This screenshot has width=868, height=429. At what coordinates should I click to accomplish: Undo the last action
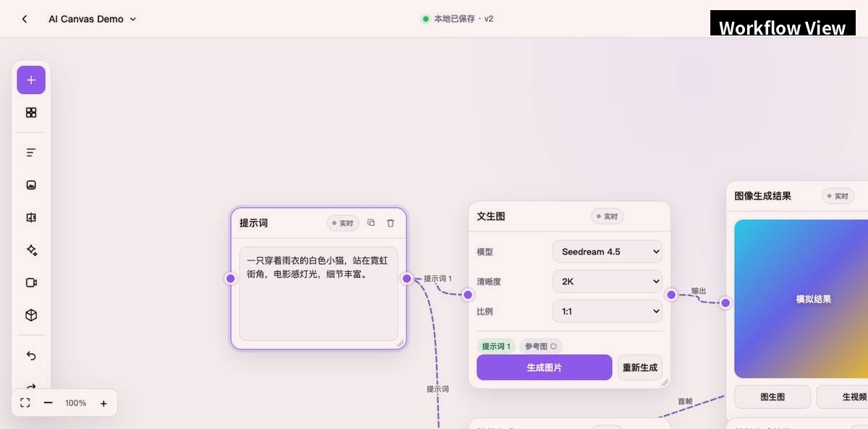pyautogui.click(x=31, y=356)
